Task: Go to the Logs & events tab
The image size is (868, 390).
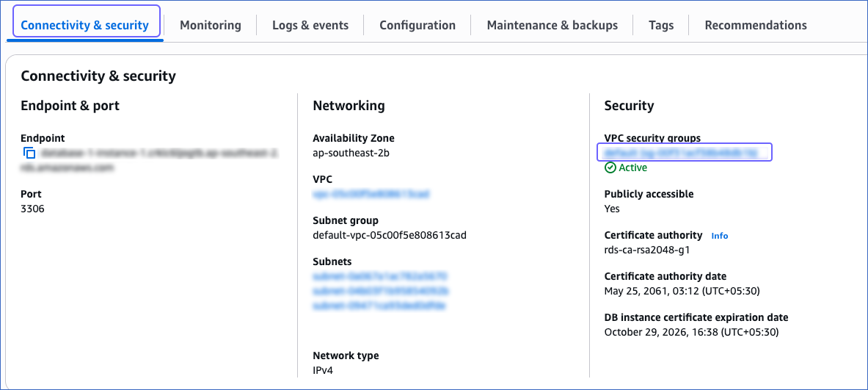Action: coord(310,25)
